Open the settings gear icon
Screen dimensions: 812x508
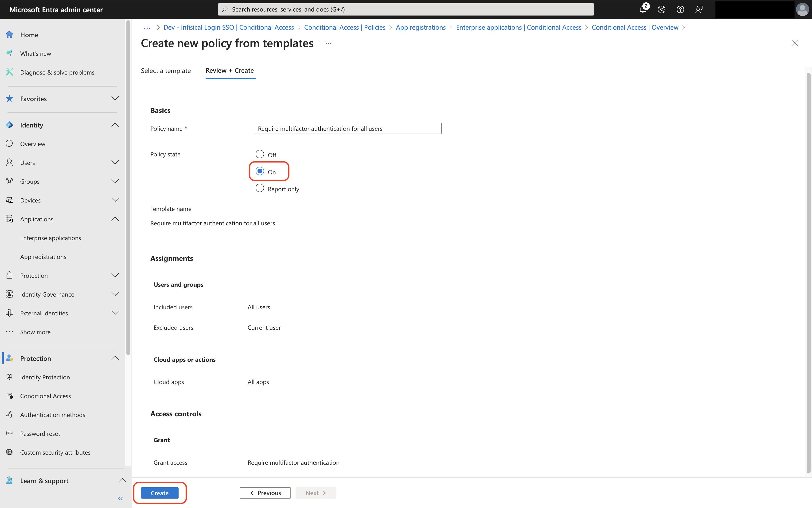(x=661, y=9)
